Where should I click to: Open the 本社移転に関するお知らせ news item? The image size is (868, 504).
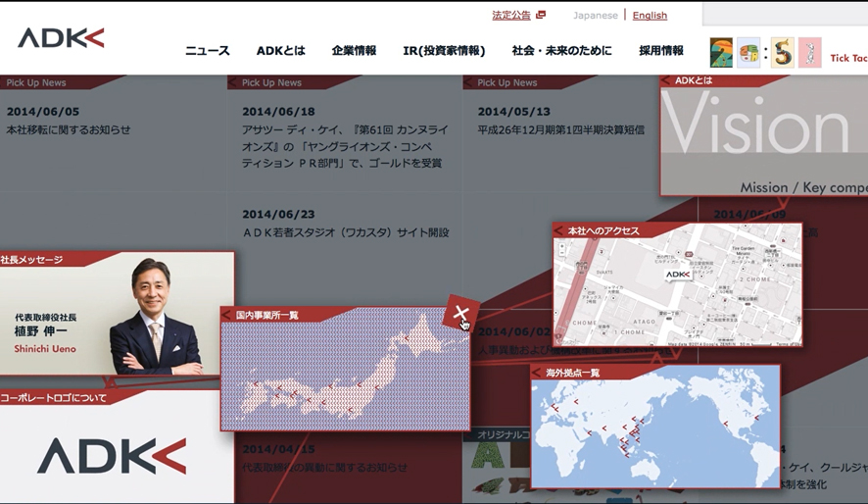69,129
